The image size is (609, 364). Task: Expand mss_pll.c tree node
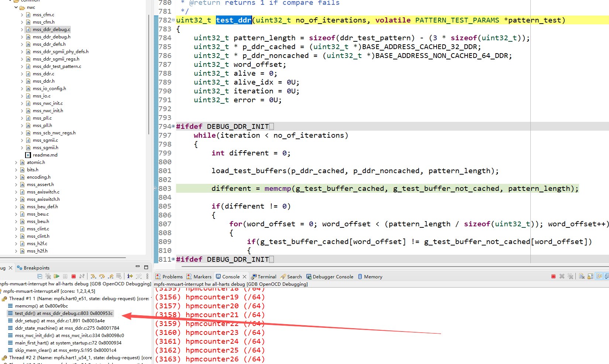(22, 118)
